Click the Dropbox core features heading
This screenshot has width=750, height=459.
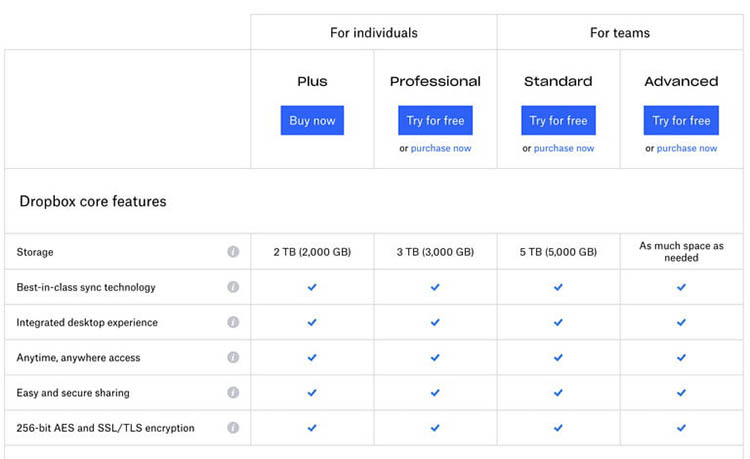pos(93,201)
